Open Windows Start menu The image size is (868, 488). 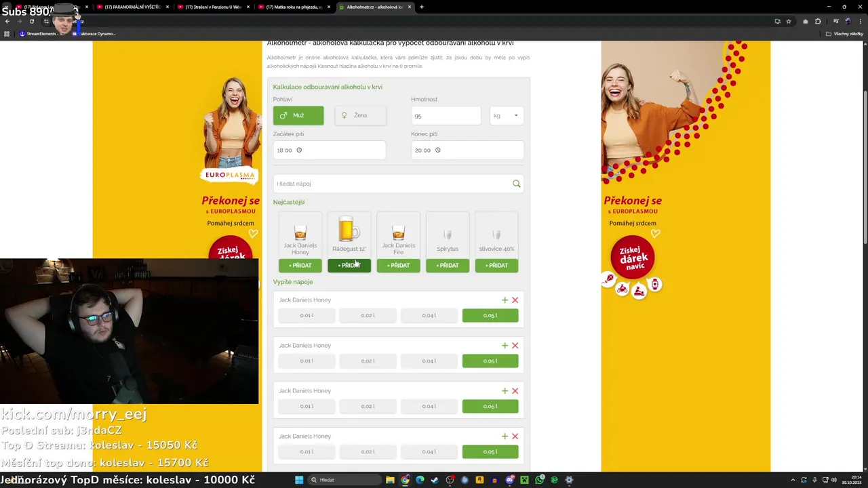coord(299,480)
